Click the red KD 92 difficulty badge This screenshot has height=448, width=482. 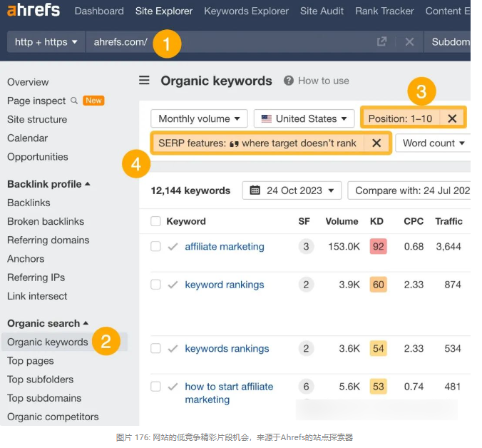point(378,246)
